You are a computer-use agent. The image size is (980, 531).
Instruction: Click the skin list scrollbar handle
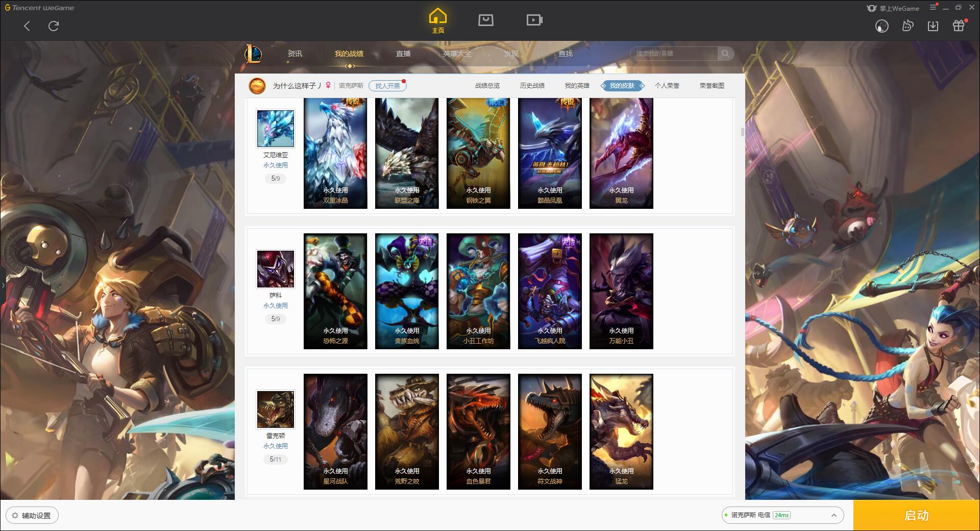point(742,132)
